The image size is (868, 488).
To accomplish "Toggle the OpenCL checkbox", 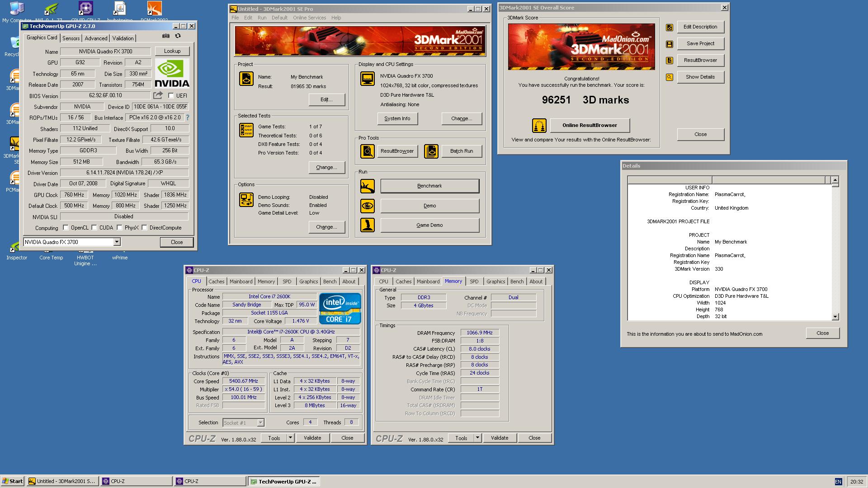I will [66, 228].
